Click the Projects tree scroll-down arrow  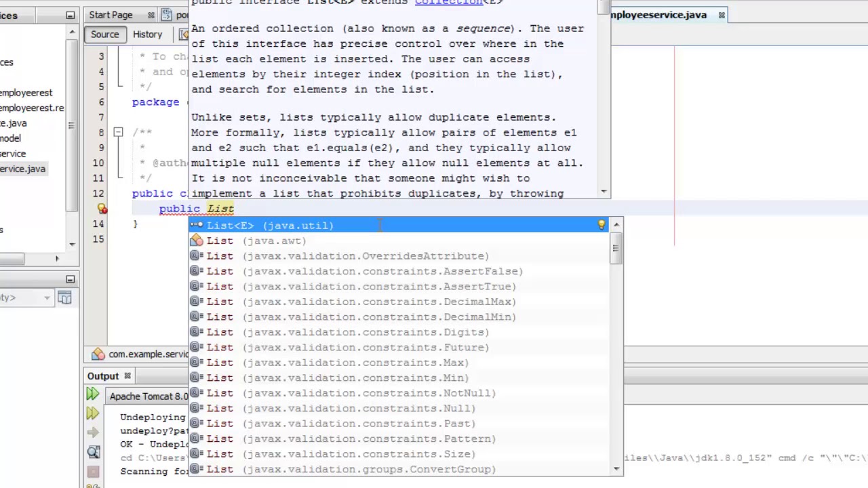click(73, 244)
